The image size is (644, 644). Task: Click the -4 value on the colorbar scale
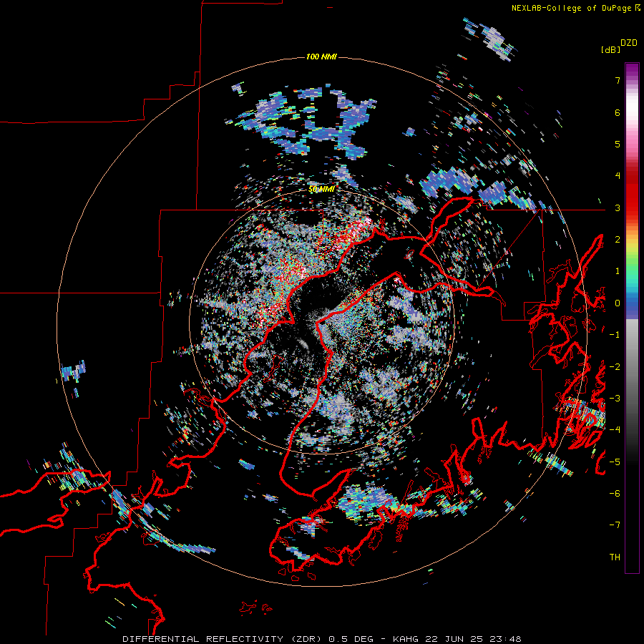click(x=615, y=430)
